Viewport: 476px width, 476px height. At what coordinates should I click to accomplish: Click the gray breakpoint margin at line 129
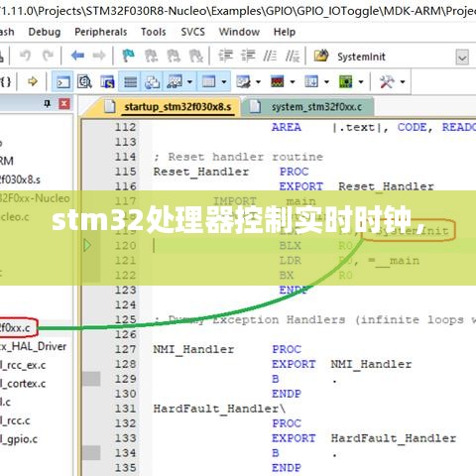pyautogui.click(x=91, y=379)
